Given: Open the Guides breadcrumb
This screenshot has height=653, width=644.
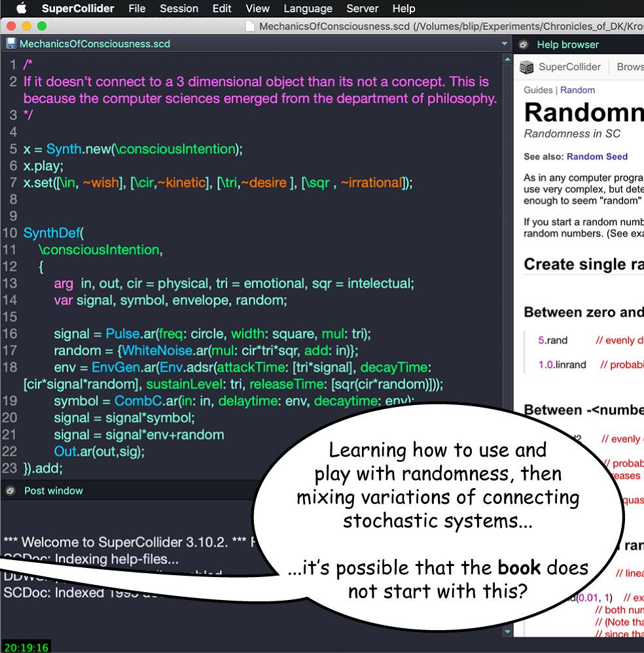Looking at the screenshot, I should 538,90.
